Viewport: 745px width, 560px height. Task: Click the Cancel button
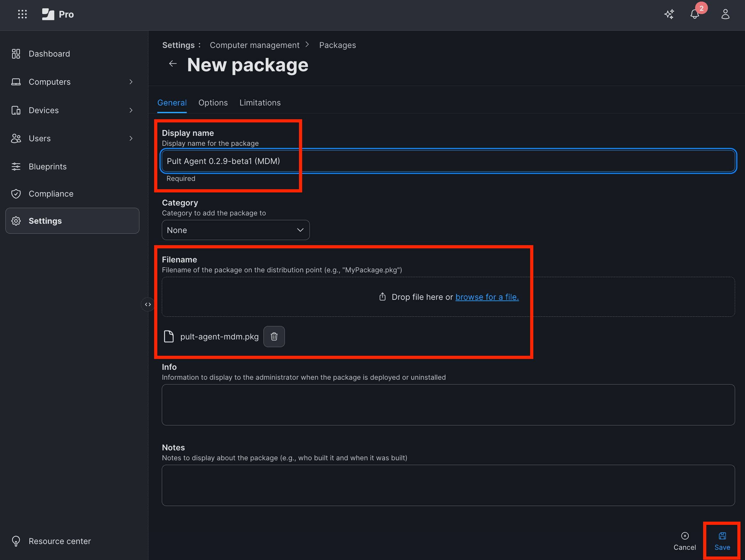coord(684,541)
